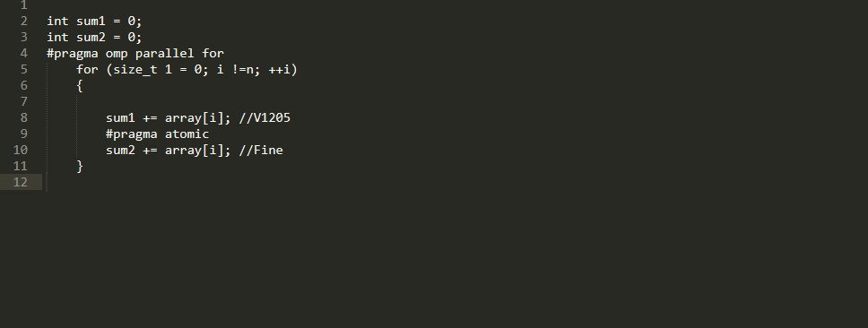The image size is (868, 328).
Task: Click sum2 in the line 3 declaration
Action: pos(91,37)
